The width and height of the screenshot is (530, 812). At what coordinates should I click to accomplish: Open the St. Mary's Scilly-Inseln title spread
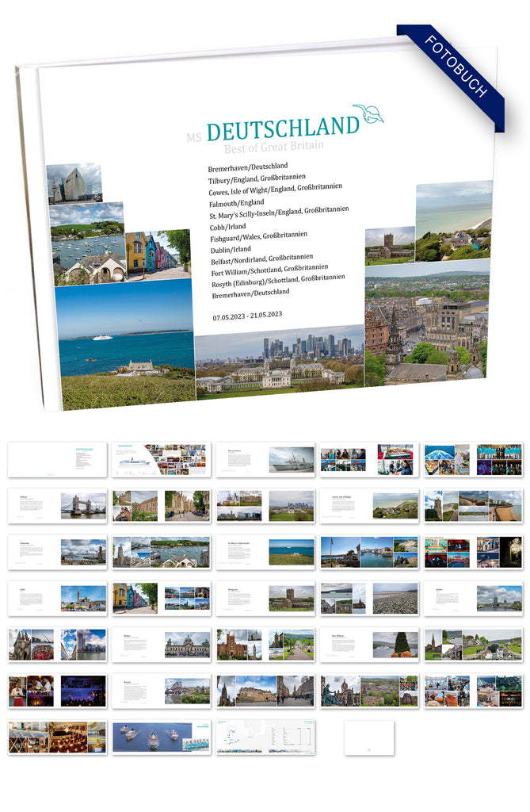pyautogui.click(x=265, y=552)
